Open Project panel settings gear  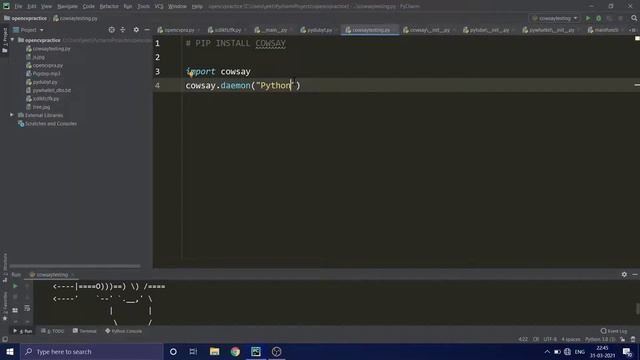click(x=136, y=30)
